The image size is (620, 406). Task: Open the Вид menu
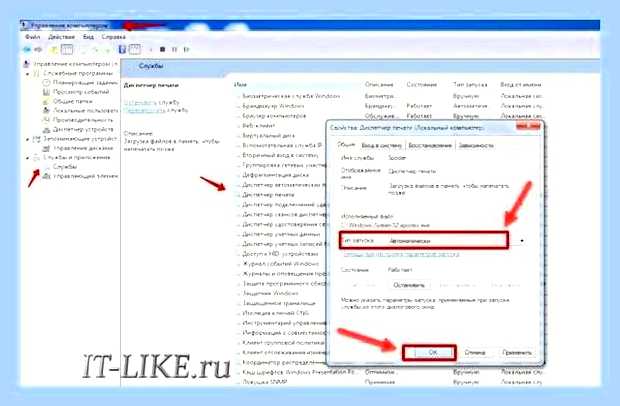point(88,37)
